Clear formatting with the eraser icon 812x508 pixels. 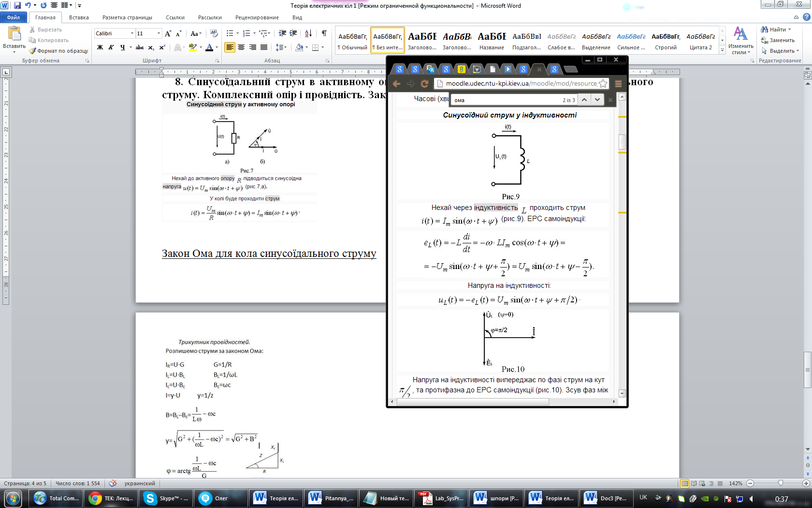[214, 33]
